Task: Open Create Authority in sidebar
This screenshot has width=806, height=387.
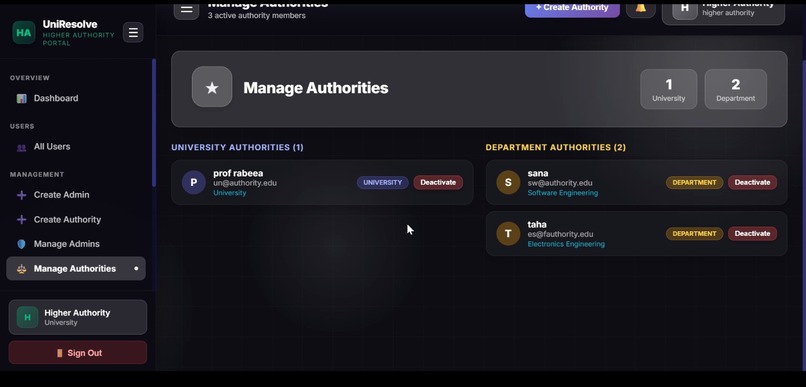Action: (76, 219)
